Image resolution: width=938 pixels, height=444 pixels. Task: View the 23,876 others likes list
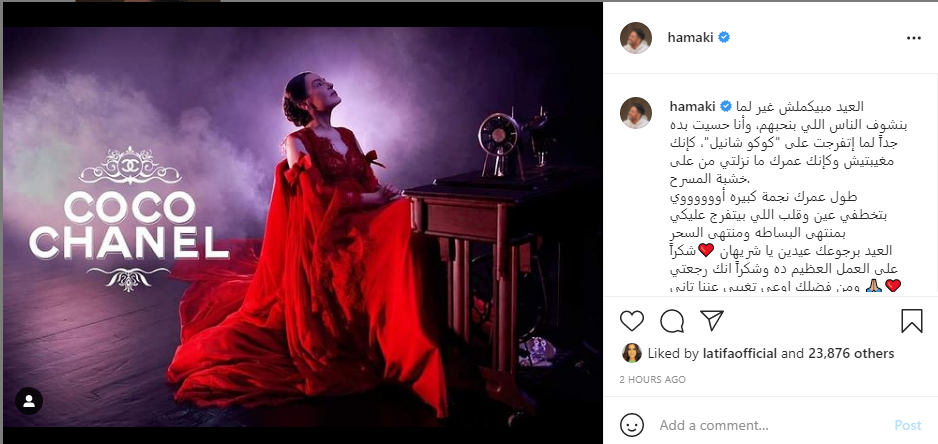pos(851,354)
